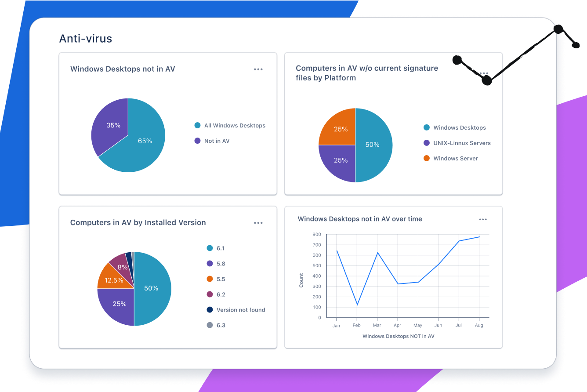Click the Windows Desktops legend label

click(460, 127)
